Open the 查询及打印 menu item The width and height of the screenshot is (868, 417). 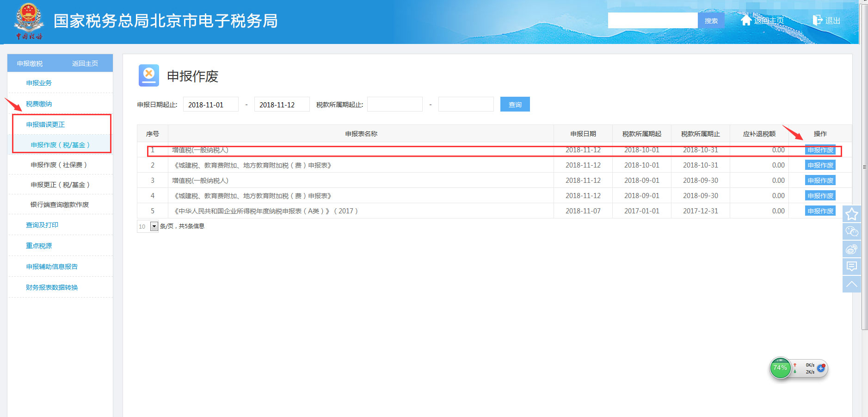click(42, 225)
